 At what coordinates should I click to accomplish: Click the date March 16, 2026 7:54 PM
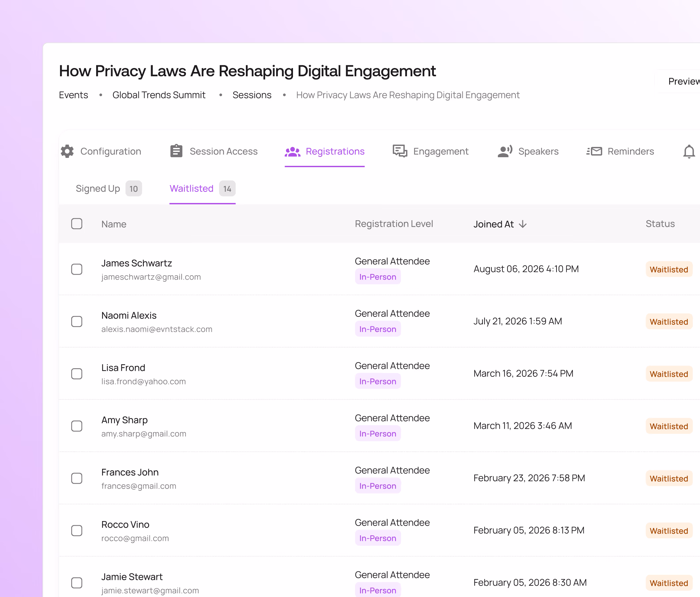[523, 373]
